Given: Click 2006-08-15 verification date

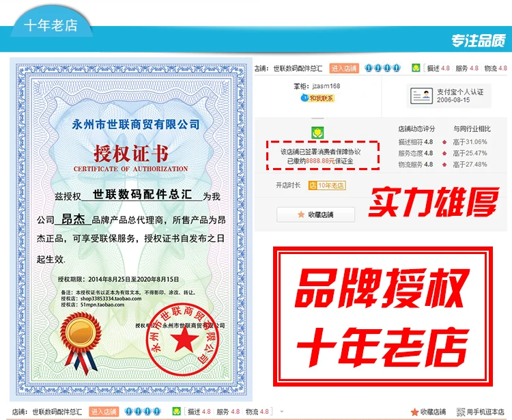Looking at the screenshot, I should coord(453,100).
